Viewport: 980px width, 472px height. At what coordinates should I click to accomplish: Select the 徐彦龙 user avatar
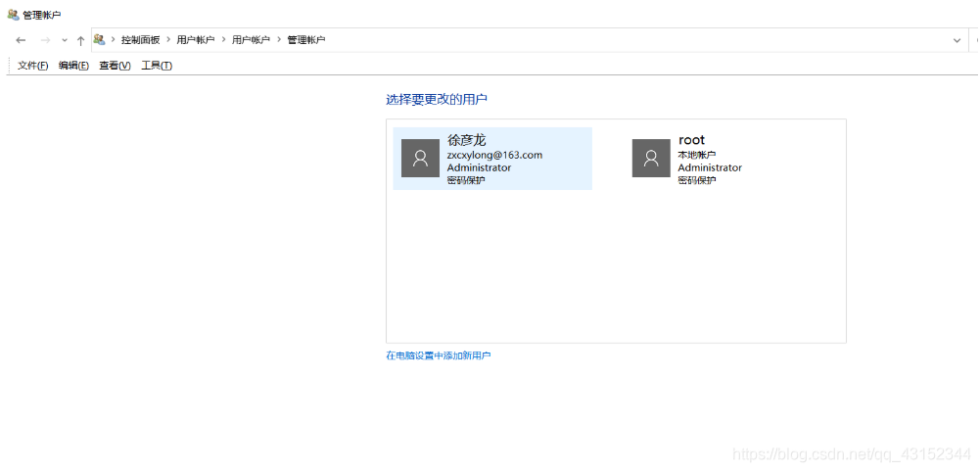coord(420,159)
